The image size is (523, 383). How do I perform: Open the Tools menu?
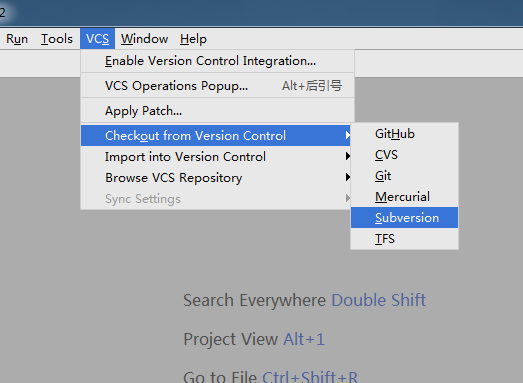57,39
